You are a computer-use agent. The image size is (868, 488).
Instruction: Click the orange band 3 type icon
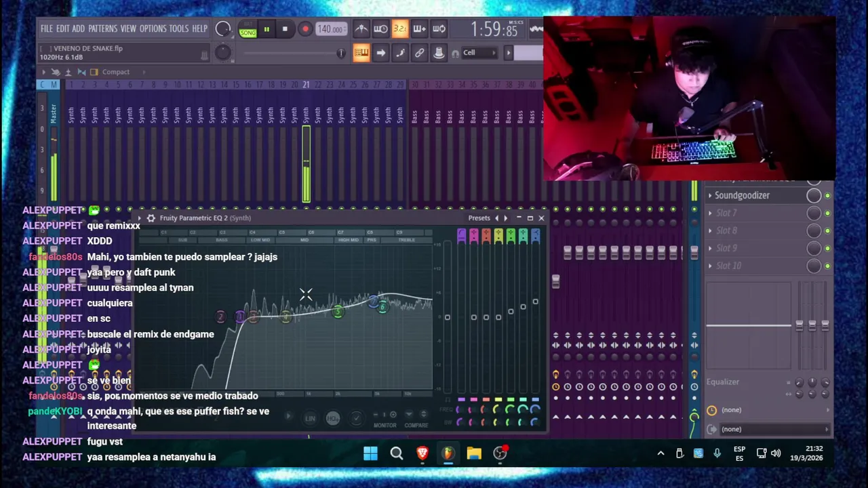486,235
